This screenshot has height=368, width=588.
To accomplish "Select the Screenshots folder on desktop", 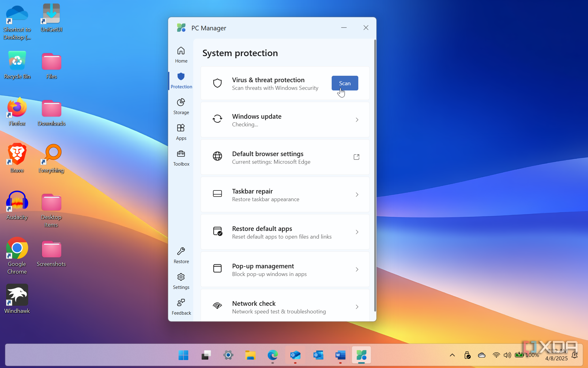I will click(51, 254).
